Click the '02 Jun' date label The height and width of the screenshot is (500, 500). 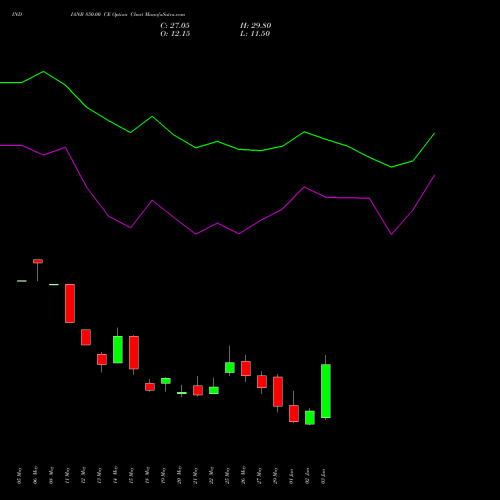click(x=308, y=476)
